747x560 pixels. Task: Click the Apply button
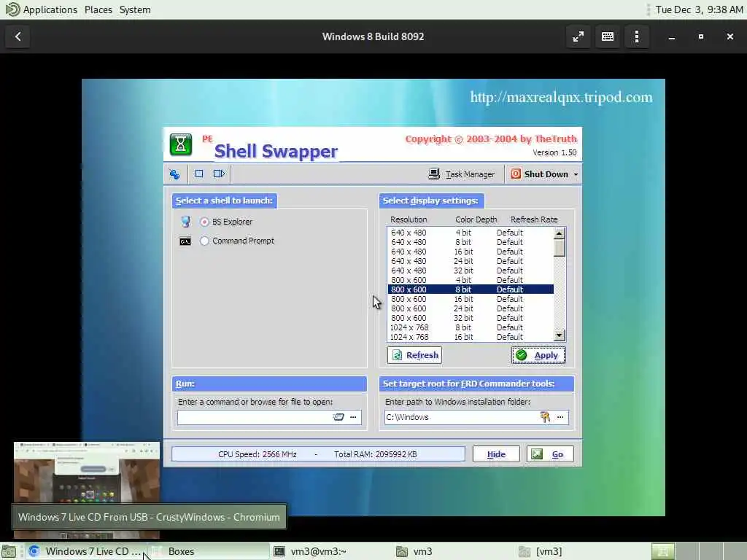coord(538,355)
